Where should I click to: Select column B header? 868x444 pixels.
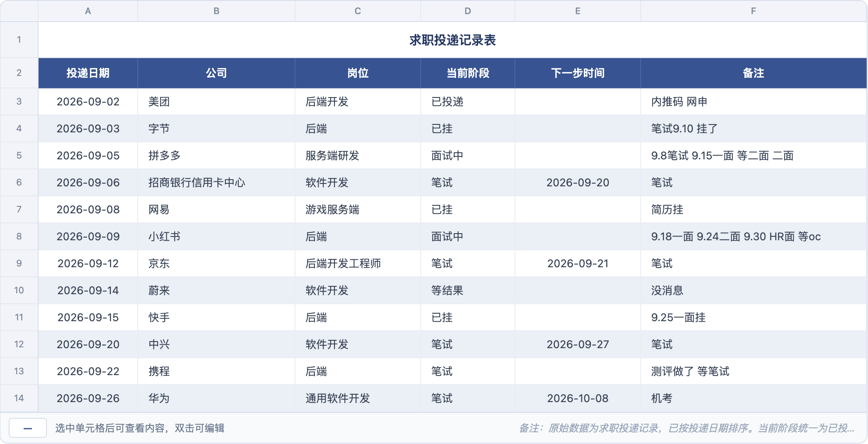217,11
